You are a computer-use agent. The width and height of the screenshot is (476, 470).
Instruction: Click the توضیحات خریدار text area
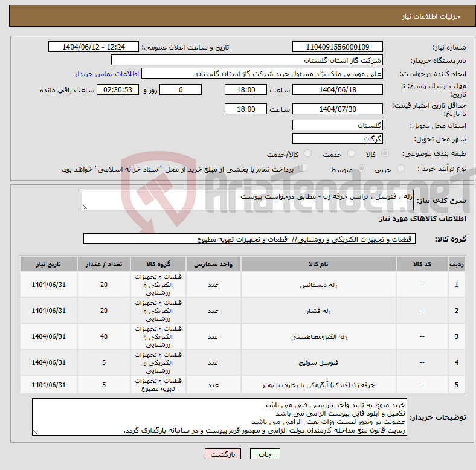click(x=219, y=417)
